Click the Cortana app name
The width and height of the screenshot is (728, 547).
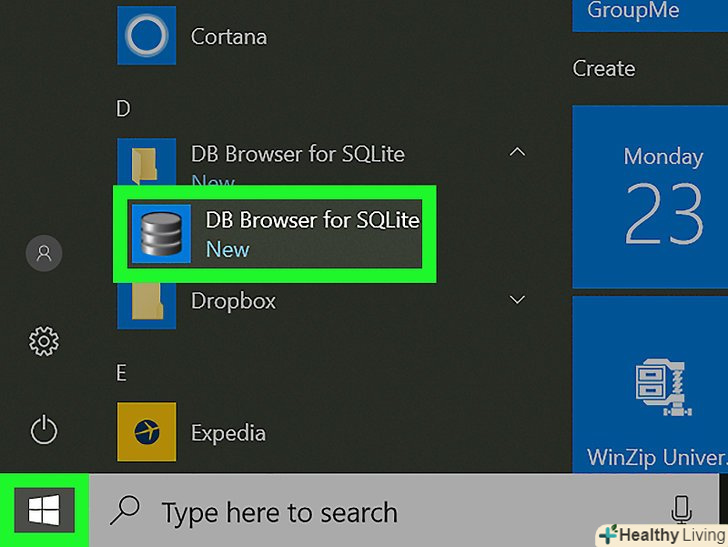pyautogui.click(x=229, y=37)
